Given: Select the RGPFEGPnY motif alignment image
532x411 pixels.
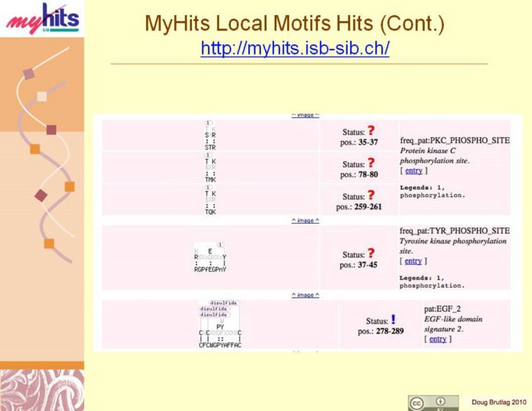Looking at the screenshot, I should (x=210, y=257).
